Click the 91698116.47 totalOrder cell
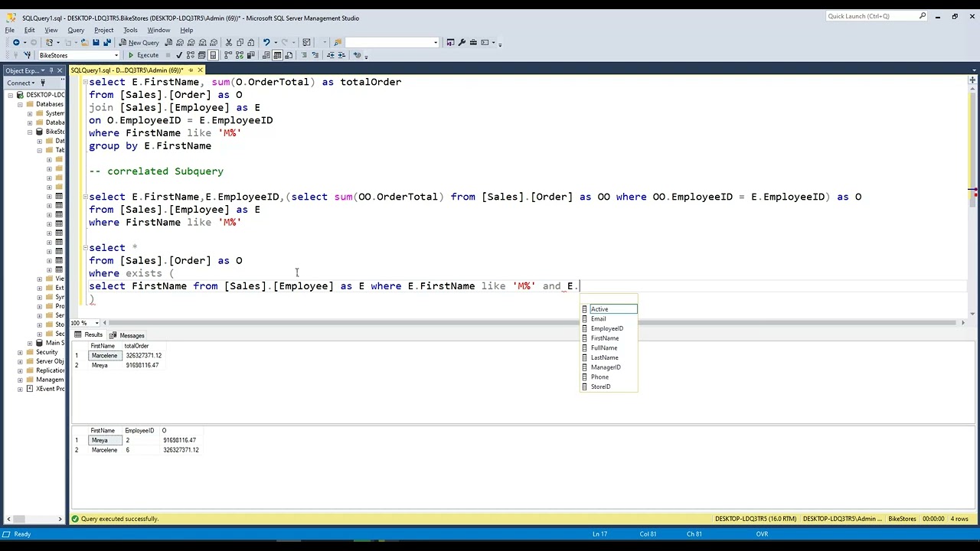 coord(142,365)
